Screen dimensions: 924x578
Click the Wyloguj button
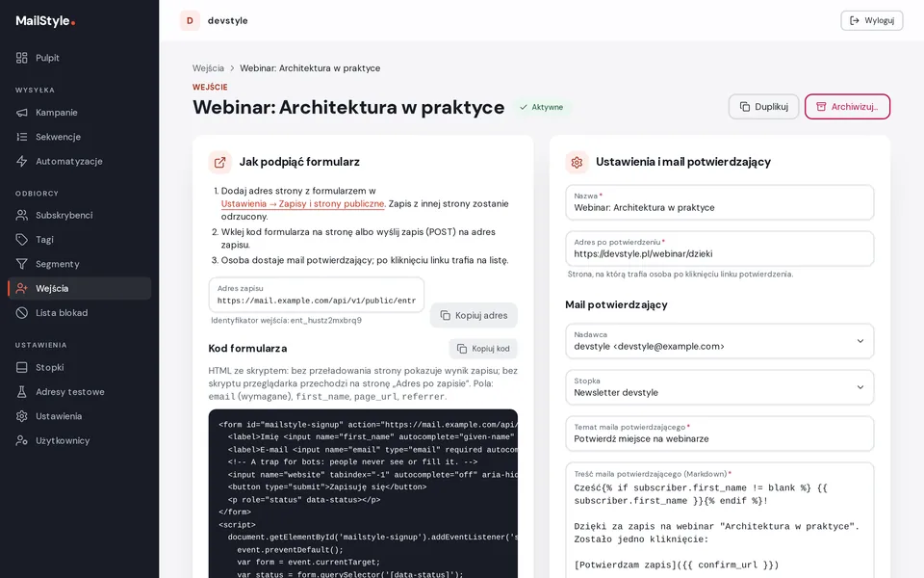[872, 20]
